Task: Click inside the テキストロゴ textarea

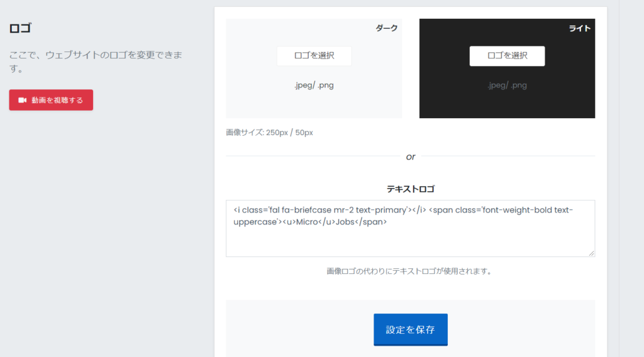Action: [410, 229]
